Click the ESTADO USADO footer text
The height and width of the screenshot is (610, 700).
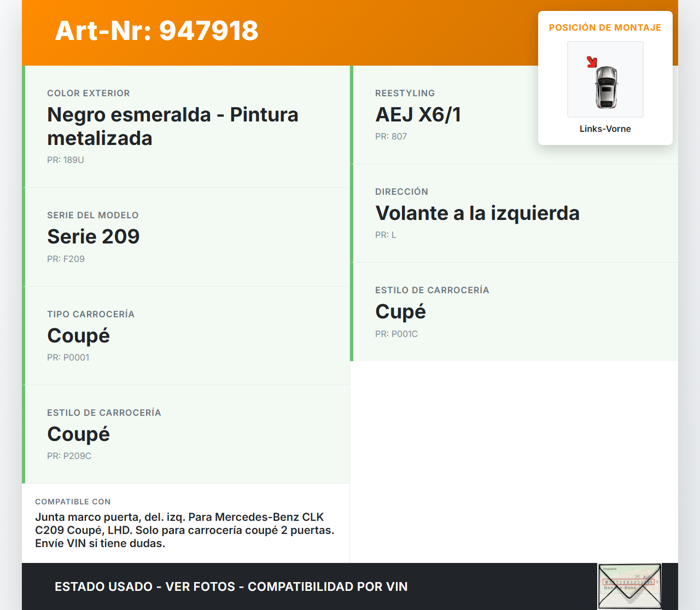pos(231,586)
